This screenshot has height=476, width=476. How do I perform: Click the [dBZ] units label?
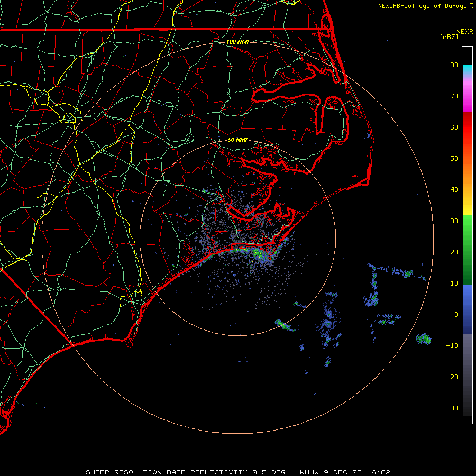pyautogui.click(x=449, y=36)
